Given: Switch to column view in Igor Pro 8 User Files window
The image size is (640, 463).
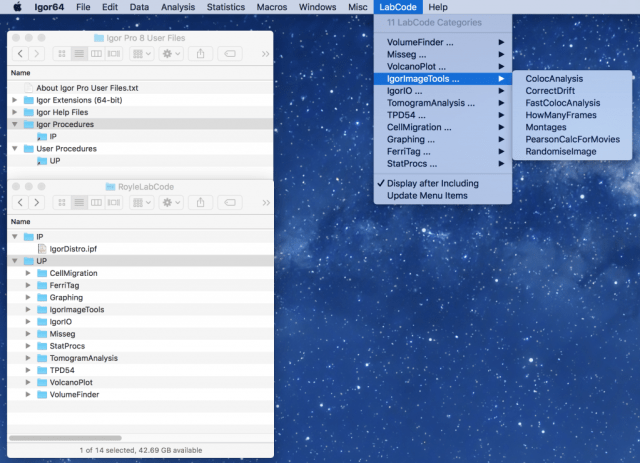Looking at the screenshot, I should point(96,53).
